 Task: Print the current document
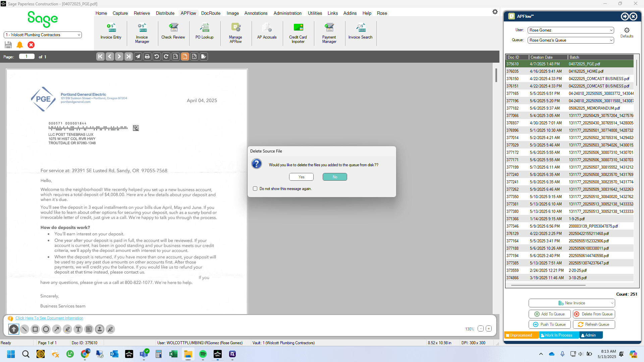[147, 57]
